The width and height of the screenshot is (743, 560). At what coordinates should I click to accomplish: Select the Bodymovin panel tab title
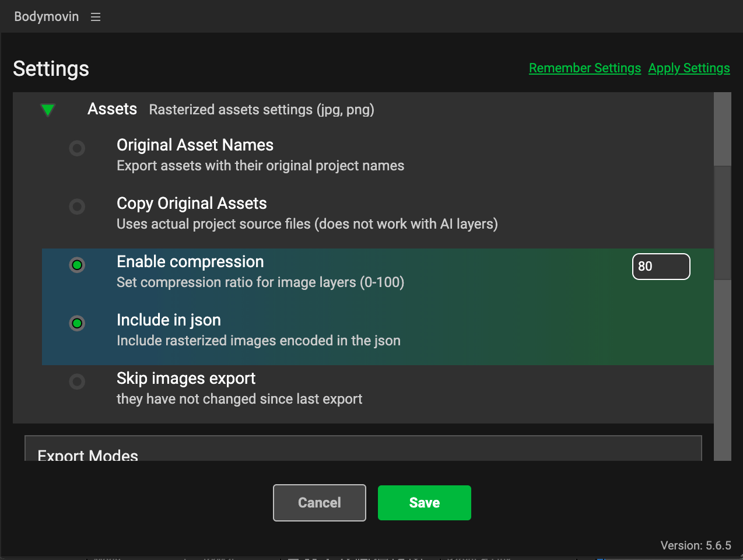(x=47, y=17)
